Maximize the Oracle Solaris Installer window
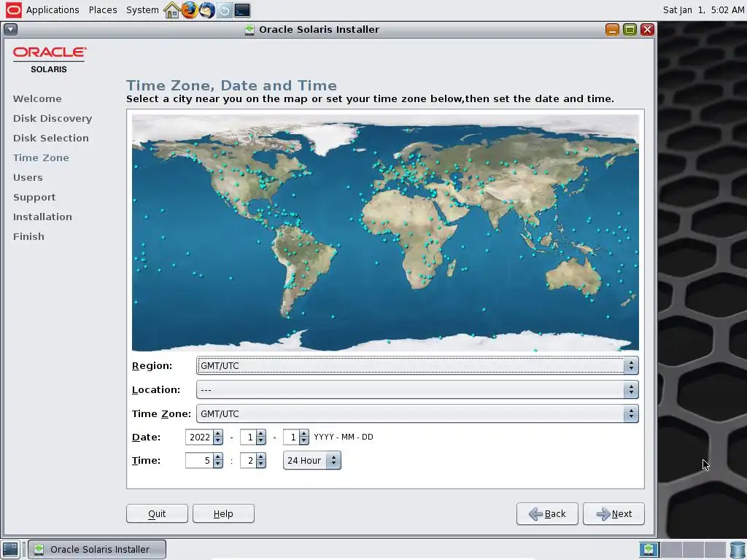Screen dimensions: 747x560 tap(630, 29)
